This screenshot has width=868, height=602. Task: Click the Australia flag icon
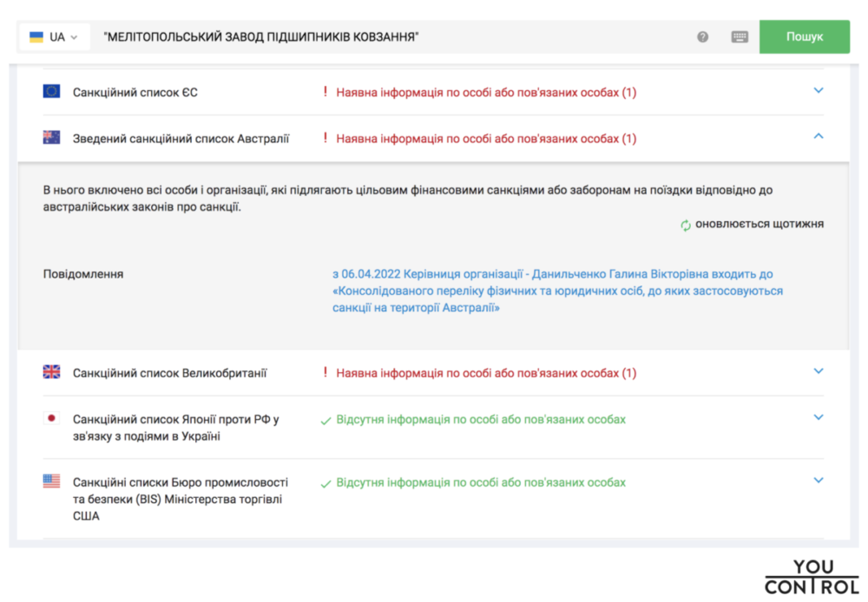51,138
